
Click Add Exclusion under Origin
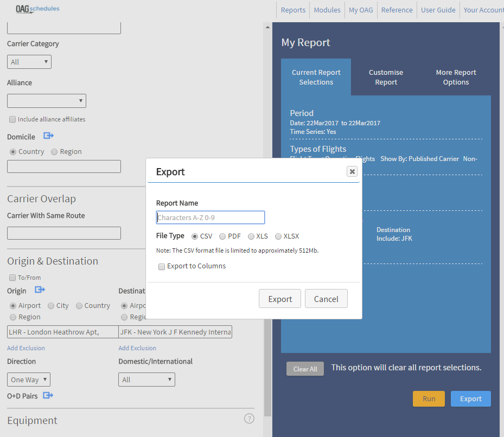pyautogui.click(x=26, y=348)
